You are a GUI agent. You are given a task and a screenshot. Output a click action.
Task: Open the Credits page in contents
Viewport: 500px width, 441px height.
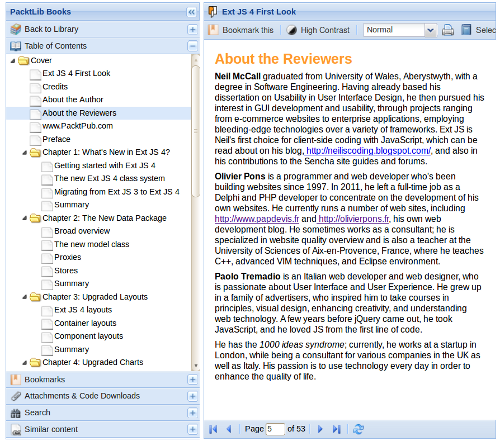tap(55, 87)
